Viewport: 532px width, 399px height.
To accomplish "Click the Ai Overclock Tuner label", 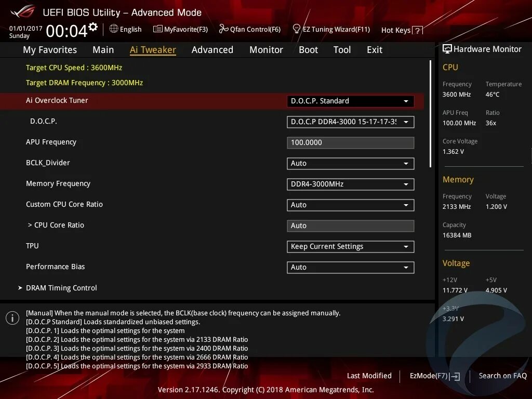I will point(57,100).
